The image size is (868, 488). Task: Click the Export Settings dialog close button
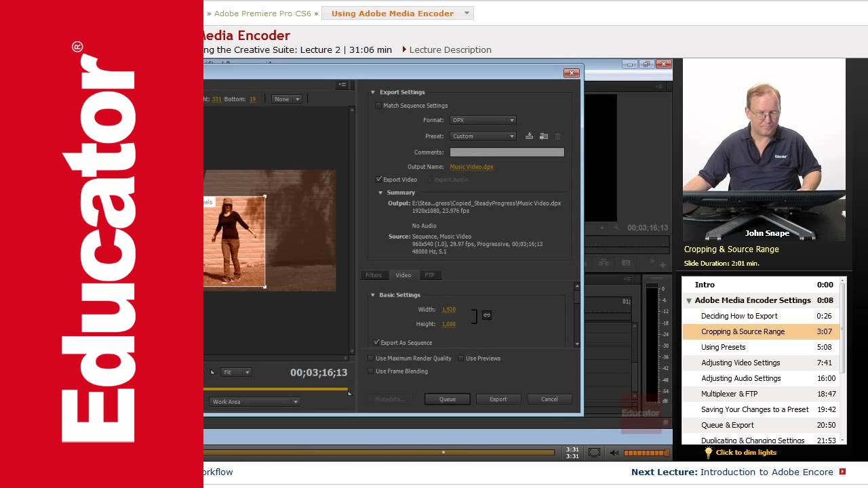point(571,73)
